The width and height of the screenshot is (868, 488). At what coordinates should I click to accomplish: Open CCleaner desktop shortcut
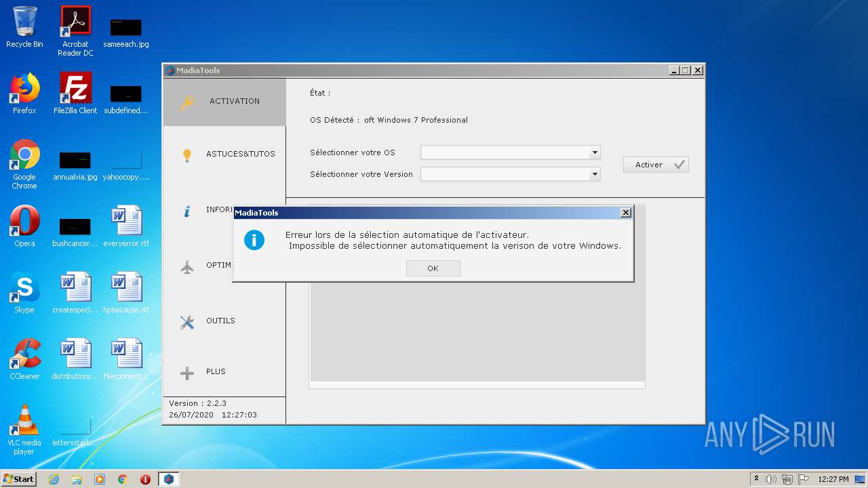(24, 359)
